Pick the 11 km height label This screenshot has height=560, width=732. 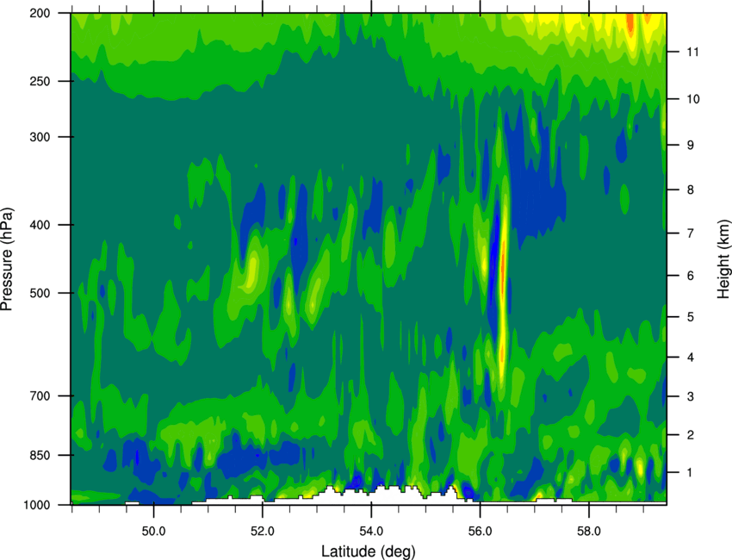[x=692, y=52]
